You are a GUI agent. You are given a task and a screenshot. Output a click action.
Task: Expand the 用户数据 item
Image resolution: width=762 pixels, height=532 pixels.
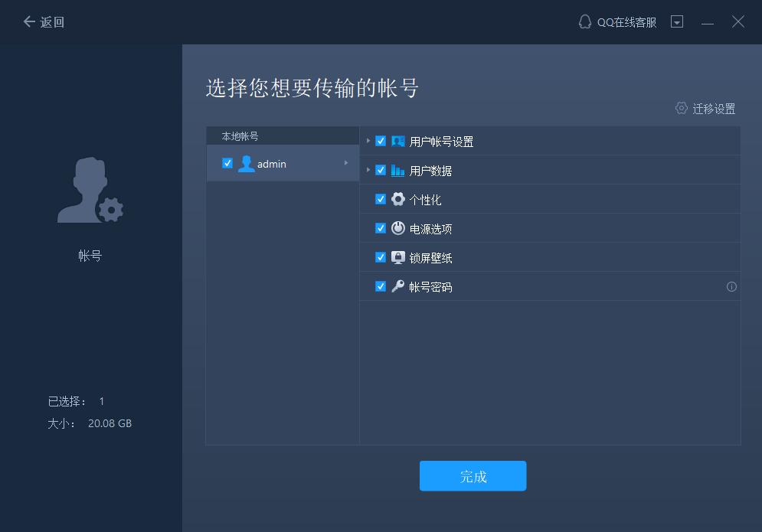coord(369,170)
